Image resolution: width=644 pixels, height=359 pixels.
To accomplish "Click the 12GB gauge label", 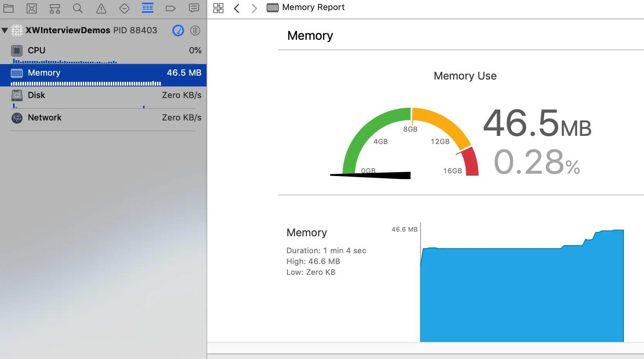I will (440, 142).
